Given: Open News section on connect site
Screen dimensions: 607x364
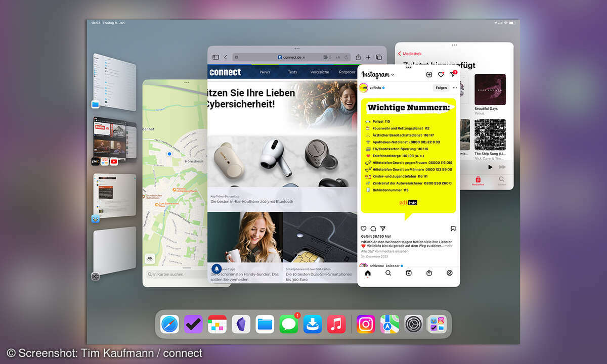Looking at the screenshot, I should coord(265,72).
